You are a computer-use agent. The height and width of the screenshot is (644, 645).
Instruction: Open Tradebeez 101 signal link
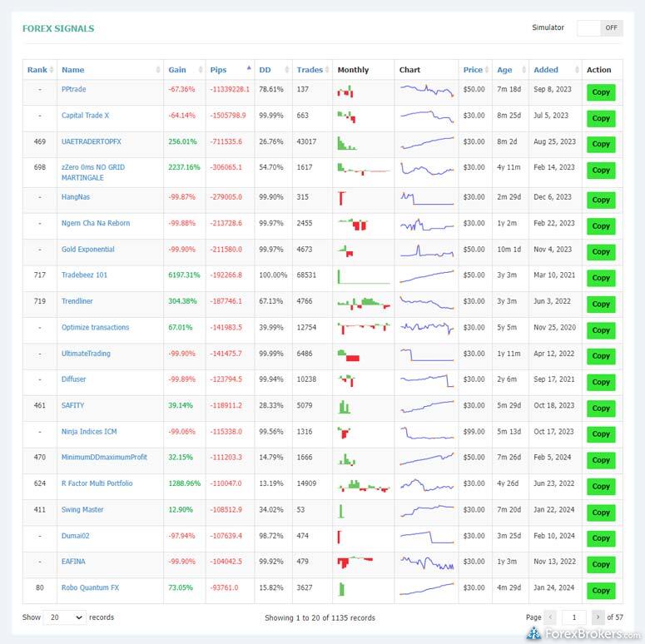click(x=84, y=275)
